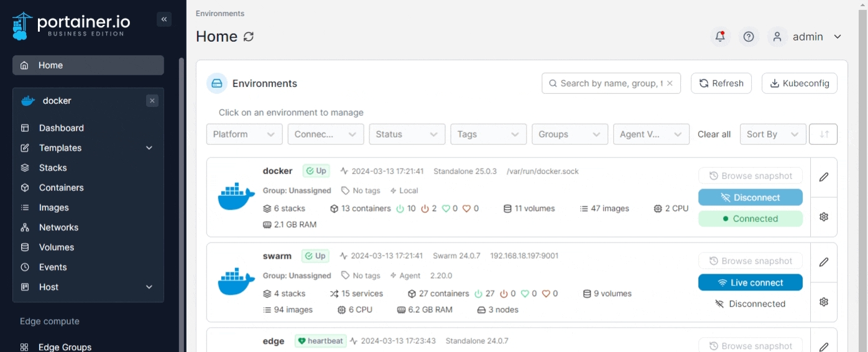Expand the Templates sidebar submenu
Image resolution: width=868 pixels, height=352 pixels.
coord(149,148)
